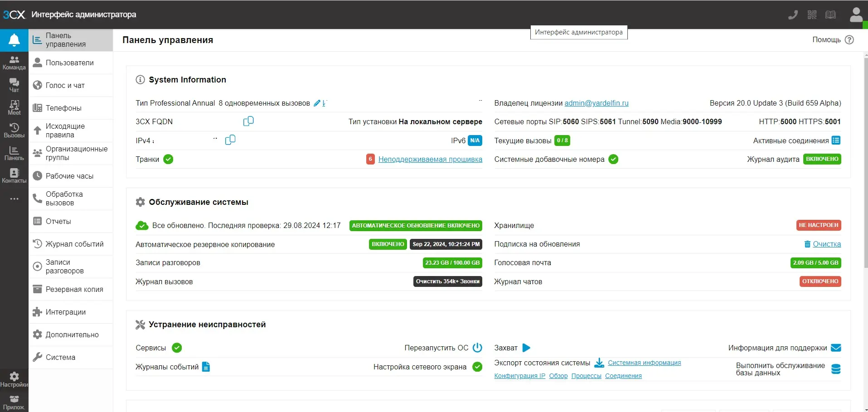This screenshot has width=868, height=412.
Task: Open the notifications bell panel
Action: click(14, 40)
